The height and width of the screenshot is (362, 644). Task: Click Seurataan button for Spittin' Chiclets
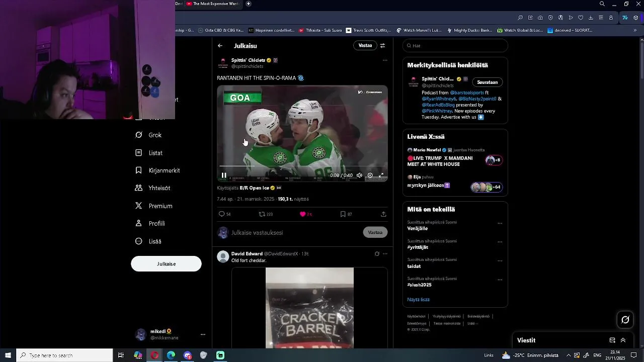(x=488, y=82)
